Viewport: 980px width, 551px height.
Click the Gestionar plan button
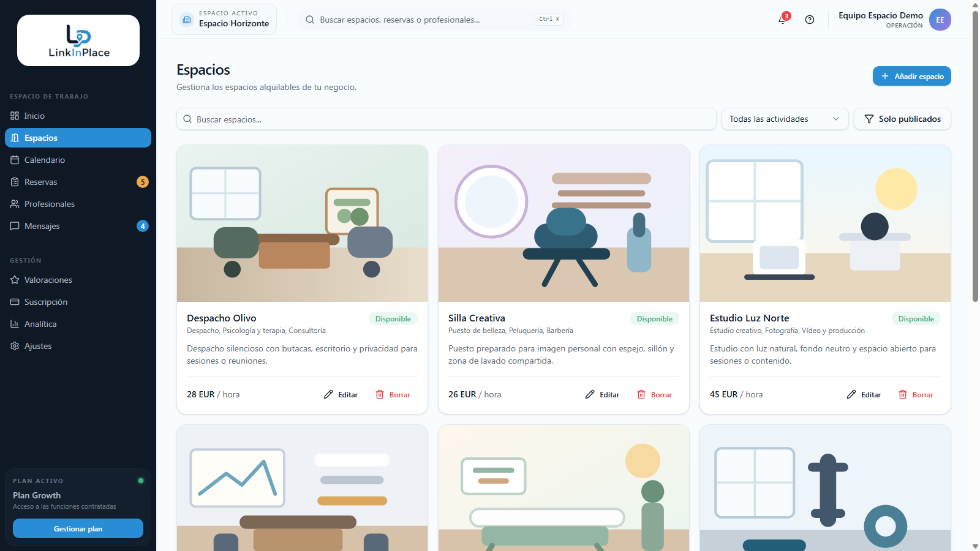click(x=78, y=528)
